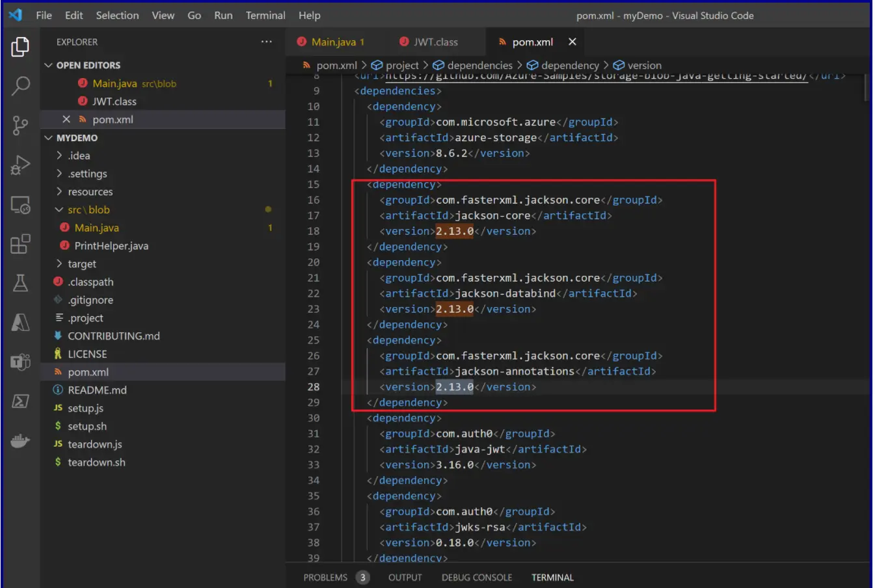Open the Testing flask view

pyautogui.click(x=20, y=283)
